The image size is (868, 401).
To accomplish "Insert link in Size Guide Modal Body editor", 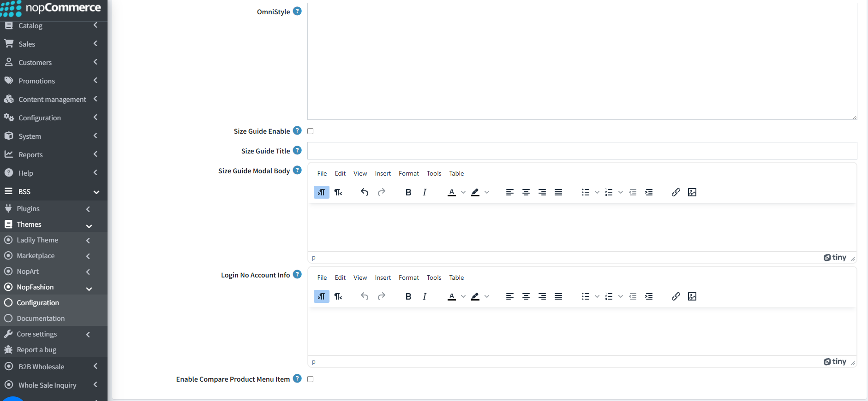I will tap(676, 192).
